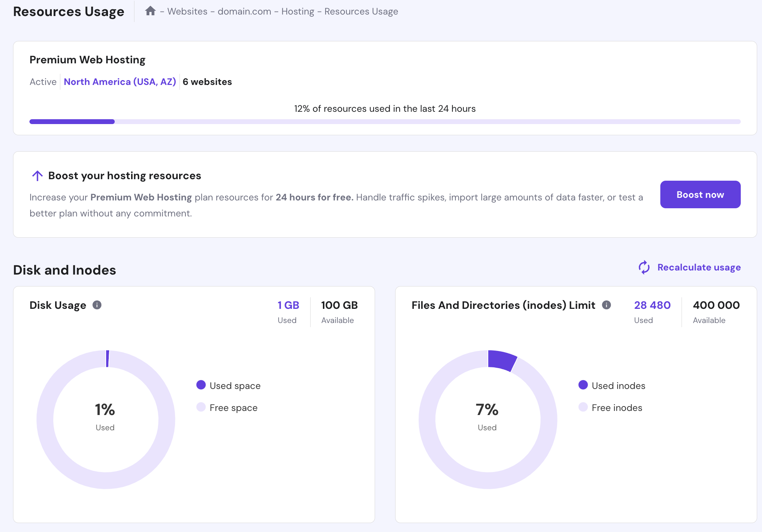Toggle the Free space legend dot

click(201, 407)
